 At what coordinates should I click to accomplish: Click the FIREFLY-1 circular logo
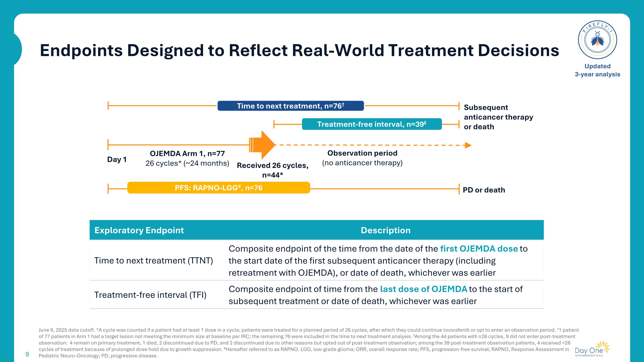597,40
